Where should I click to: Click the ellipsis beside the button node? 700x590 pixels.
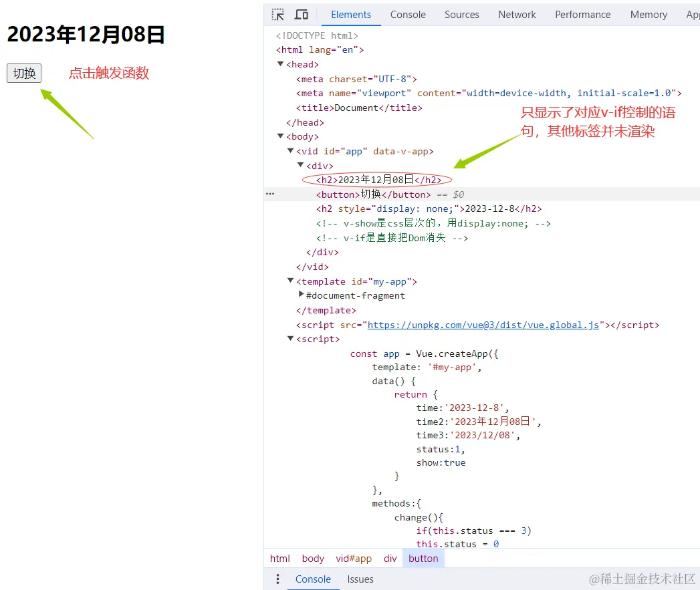point(270,194)
